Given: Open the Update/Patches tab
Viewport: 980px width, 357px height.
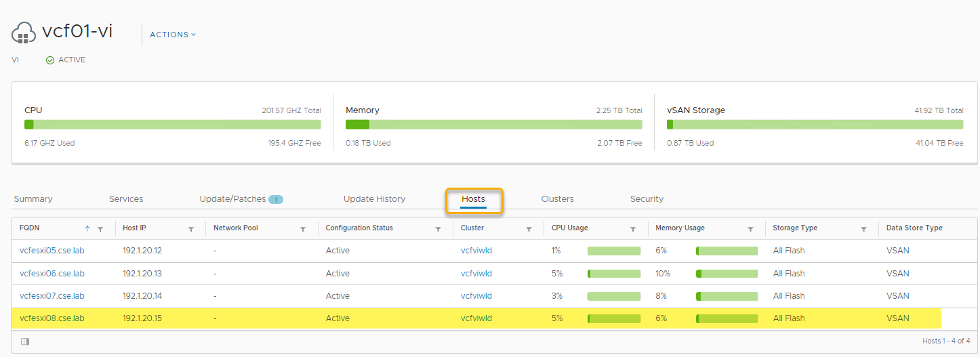Looking at the screenshot, I should [x=232, y=199].
